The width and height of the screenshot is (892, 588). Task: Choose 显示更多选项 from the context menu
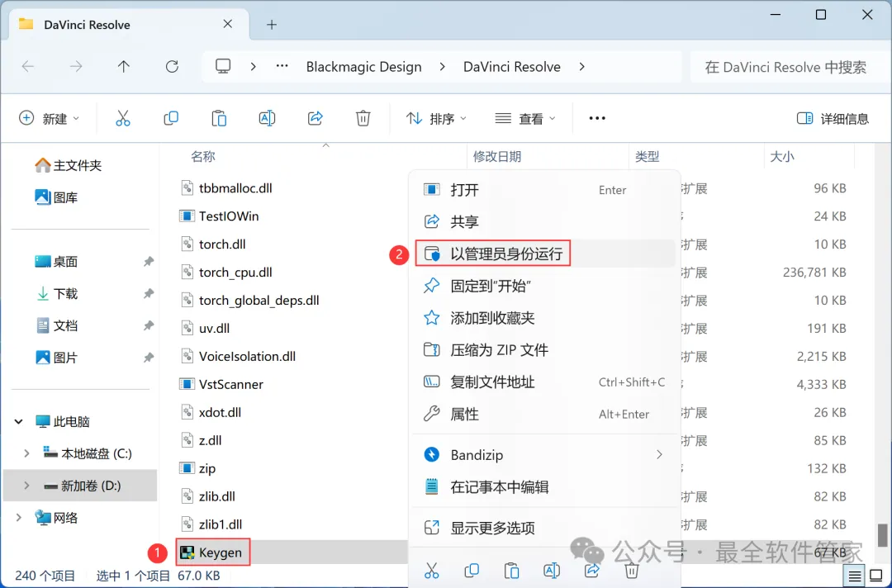[x=544, y=528]
